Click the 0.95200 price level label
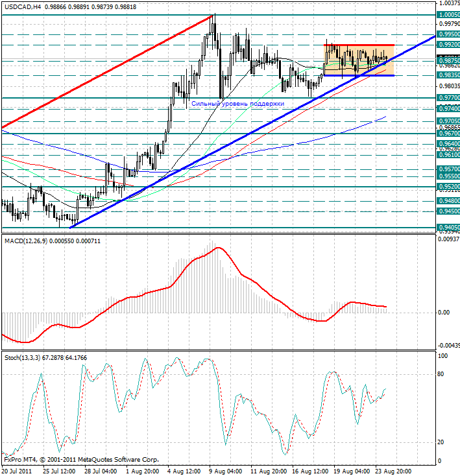The width and height of the screenshot is (460, 476). [448, 186]
